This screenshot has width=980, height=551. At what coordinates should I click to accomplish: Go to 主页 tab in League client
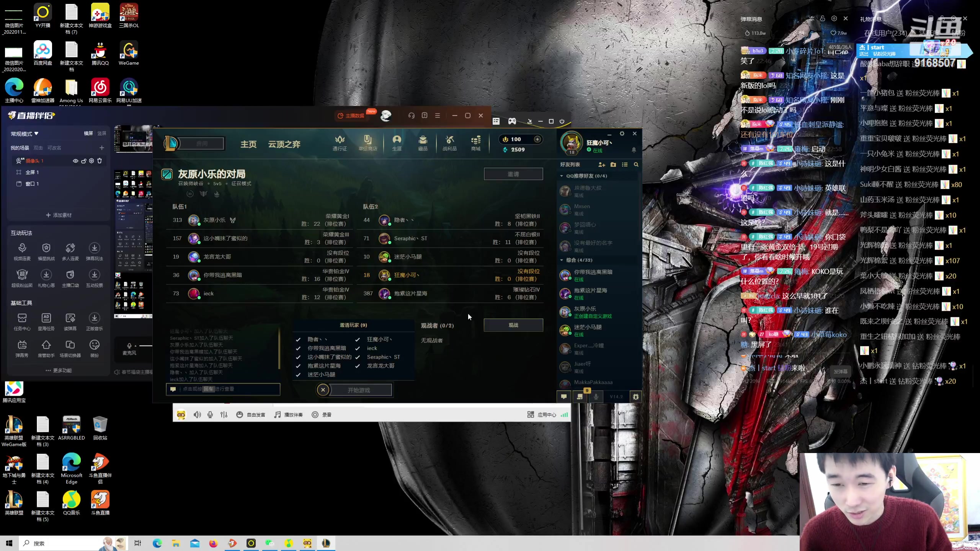pyautogui.click(x=248, y=144)
